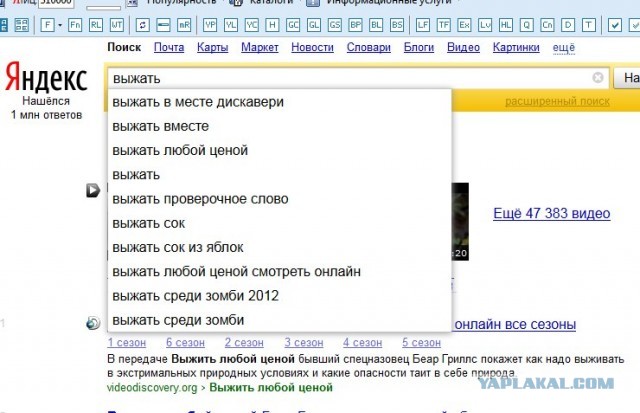The image size is (640, 413).
Task: Click the TF toolbar icon
Action: [x=443, y=25]
